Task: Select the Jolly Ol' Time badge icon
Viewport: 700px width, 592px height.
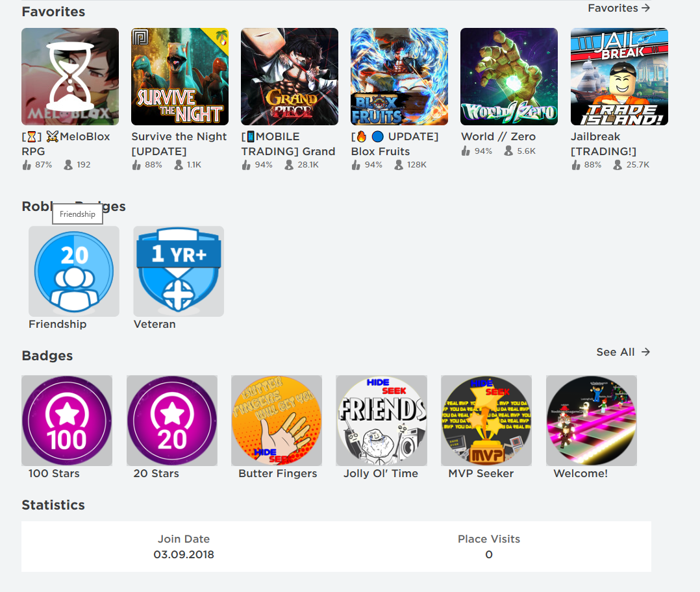Action: tap(382, 421)
